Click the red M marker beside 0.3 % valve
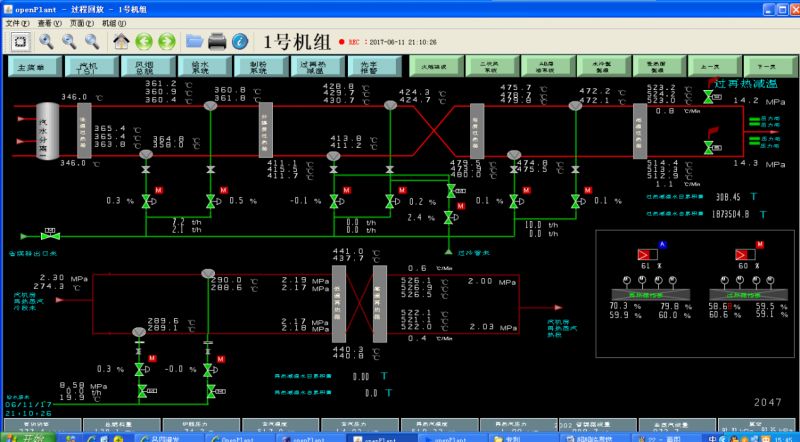 pyautogui.click(x=159, y=190)
